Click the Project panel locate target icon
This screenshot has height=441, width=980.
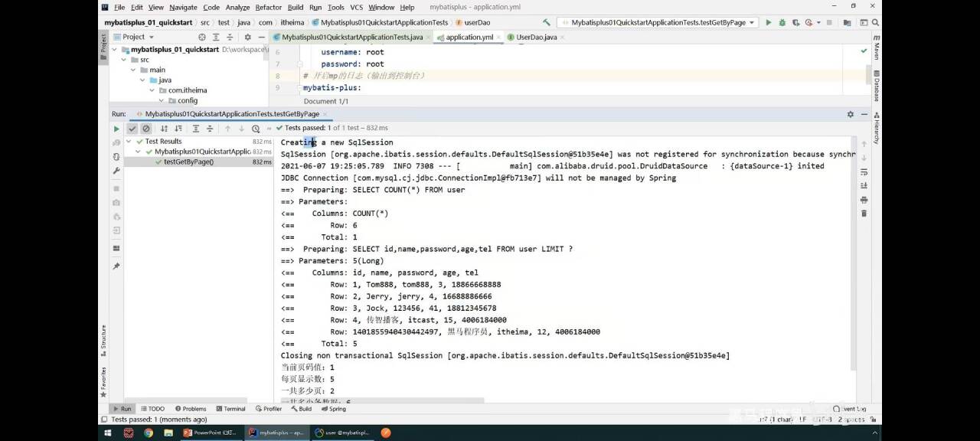pos(202,37)
